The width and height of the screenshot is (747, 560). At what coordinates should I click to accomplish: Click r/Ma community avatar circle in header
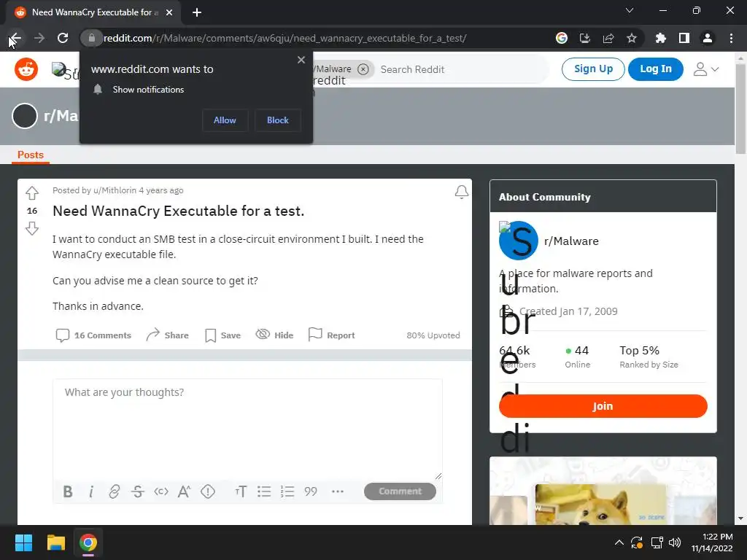[24, 116]
